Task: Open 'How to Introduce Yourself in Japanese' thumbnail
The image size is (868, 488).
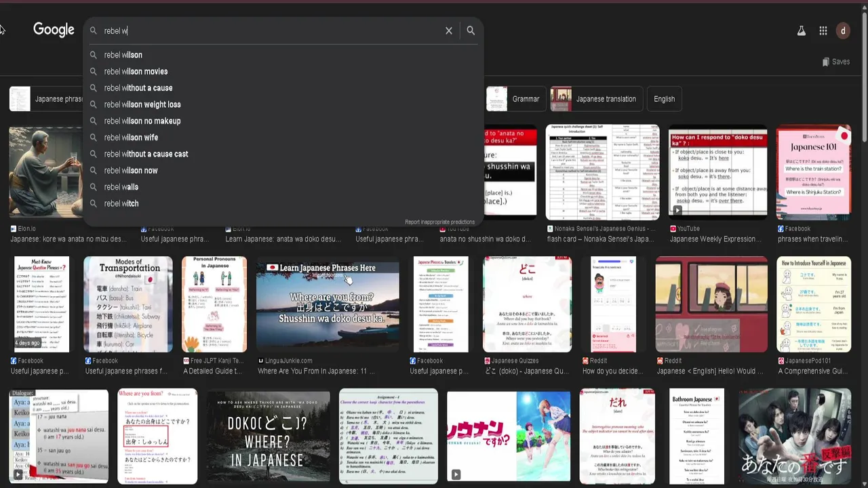Action: (x=814, y=304)
